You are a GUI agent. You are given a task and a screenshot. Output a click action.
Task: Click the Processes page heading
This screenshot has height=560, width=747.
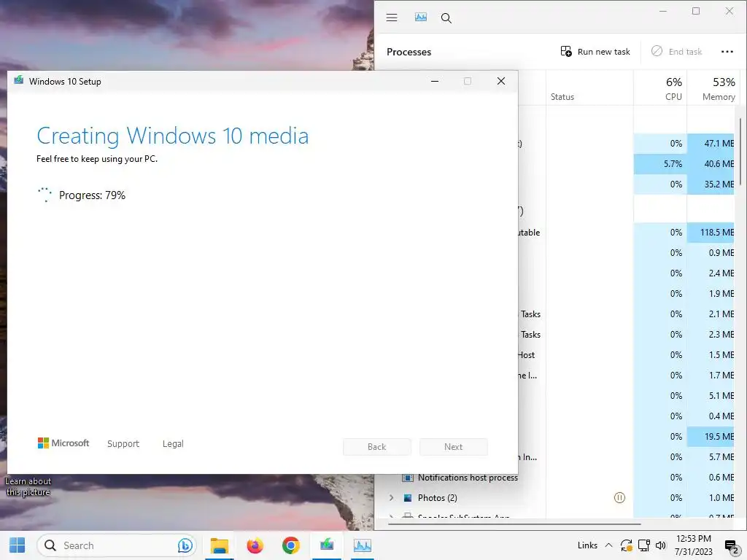(409, 52)
